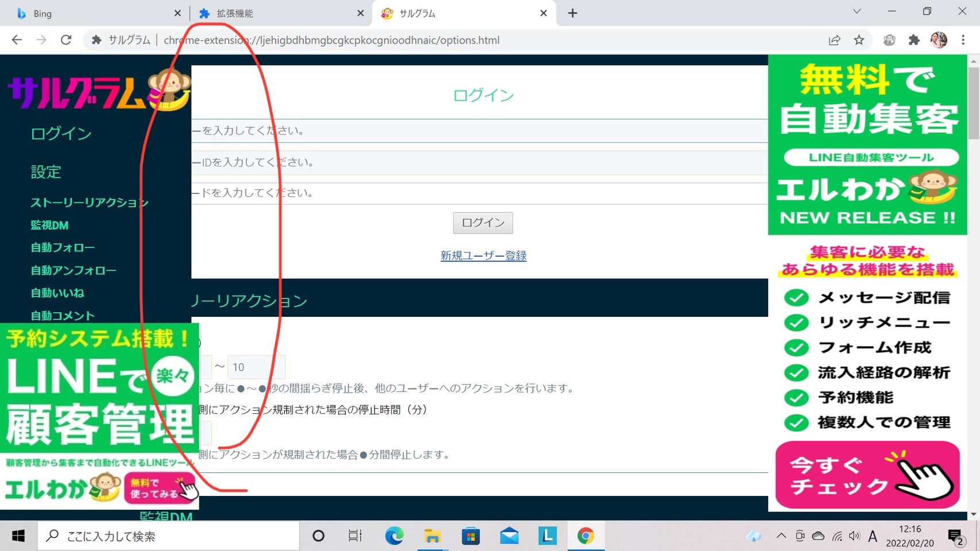Switch to the 拡張機能 tab
Viewport: 980px width, 551px height.
tap(280, 13)
